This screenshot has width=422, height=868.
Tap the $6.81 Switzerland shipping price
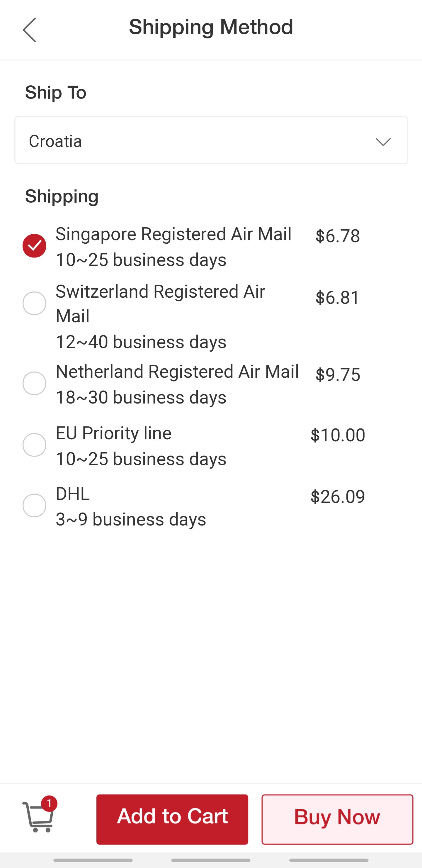click(338, 298)
